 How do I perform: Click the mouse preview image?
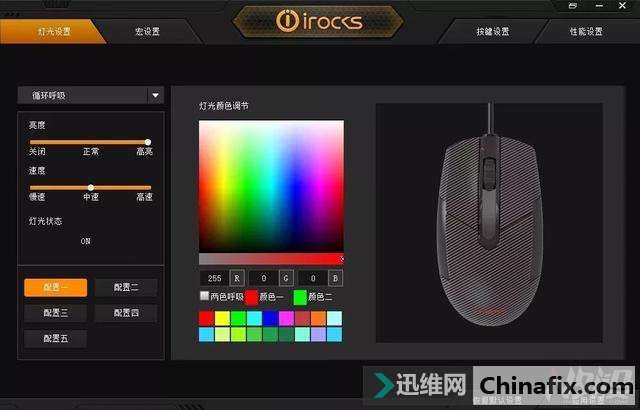[x=489, y=223]
